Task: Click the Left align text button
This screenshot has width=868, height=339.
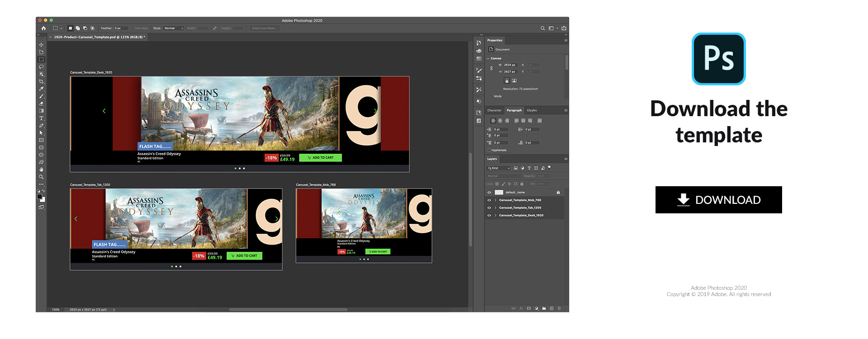Action: pos(493,121)
